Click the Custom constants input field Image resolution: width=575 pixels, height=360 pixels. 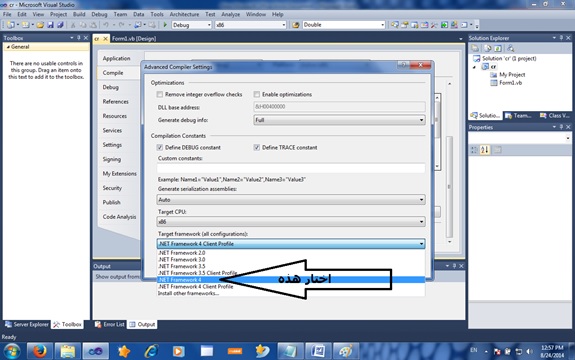click(x=291, y=168)
